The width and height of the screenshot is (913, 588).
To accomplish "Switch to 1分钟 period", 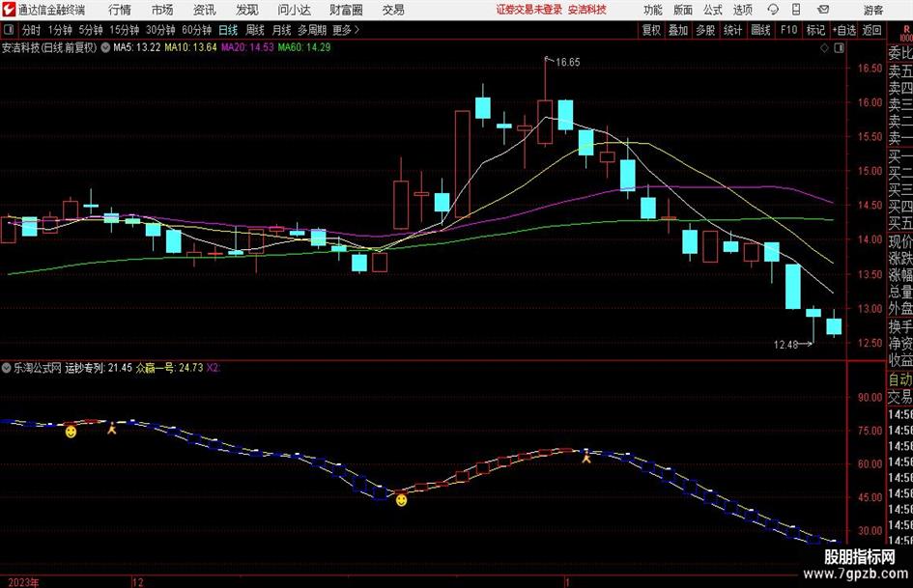I will tap(60, 30).
